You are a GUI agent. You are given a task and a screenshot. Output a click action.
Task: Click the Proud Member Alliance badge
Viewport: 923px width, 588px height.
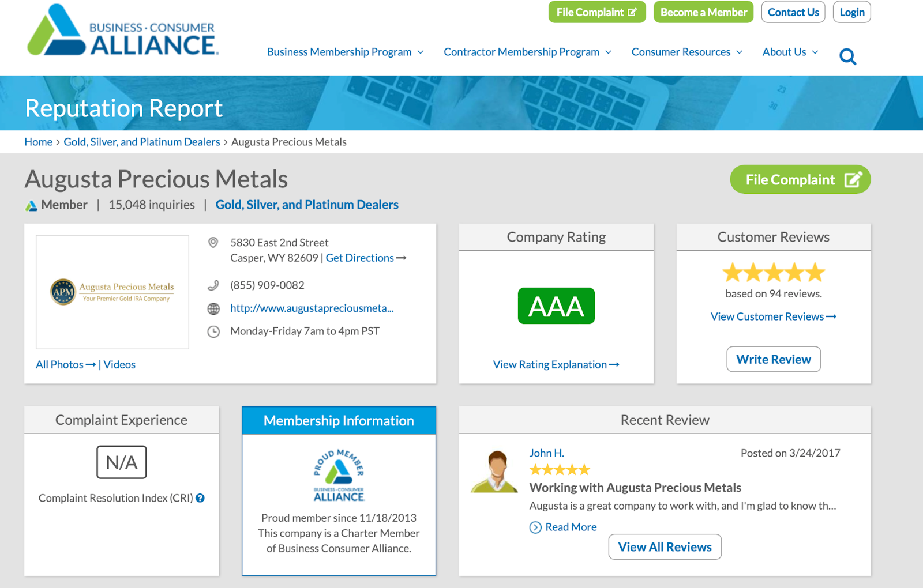point(339,476)
